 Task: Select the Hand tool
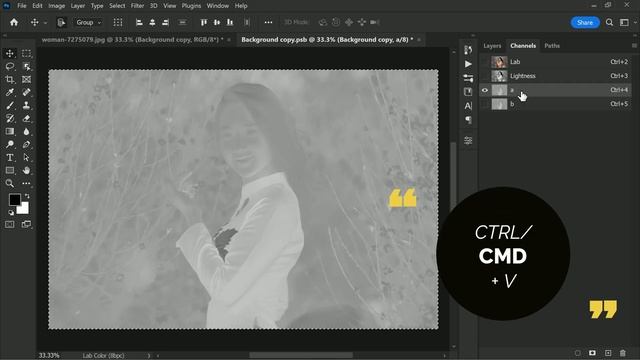pyautogui.click(x=27, y=171)
